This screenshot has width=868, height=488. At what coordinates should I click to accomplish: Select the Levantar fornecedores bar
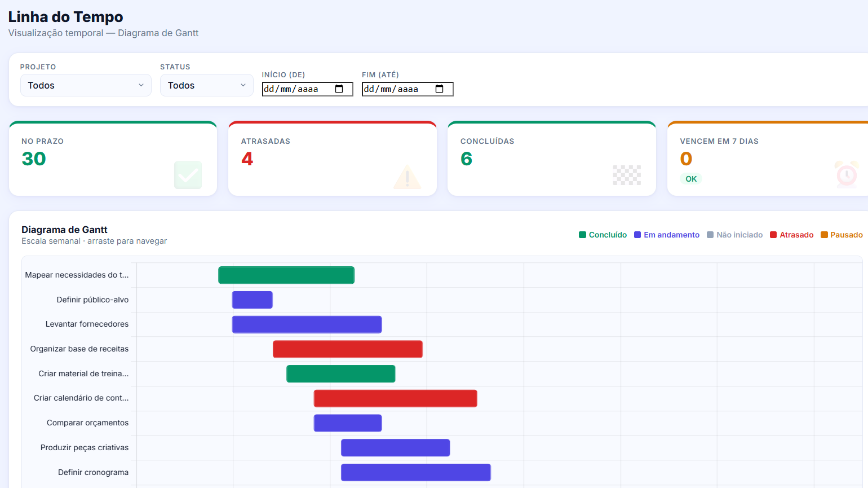tap(307, 324)
